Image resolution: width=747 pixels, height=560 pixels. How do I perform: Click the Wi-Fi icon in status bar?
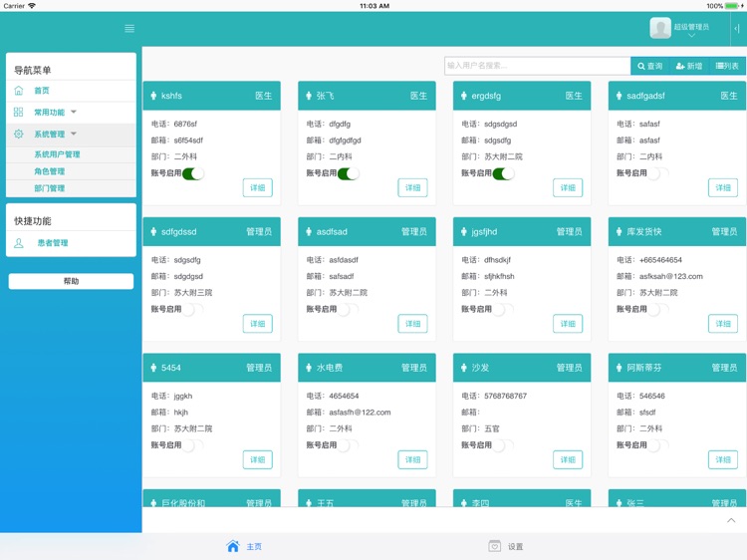click(x=32, y=6)
